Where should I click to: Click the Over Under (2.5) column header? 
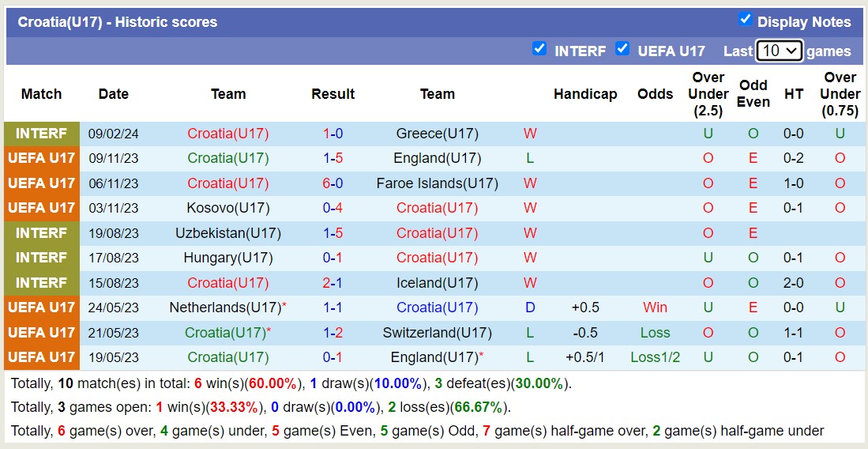point(708,94)
